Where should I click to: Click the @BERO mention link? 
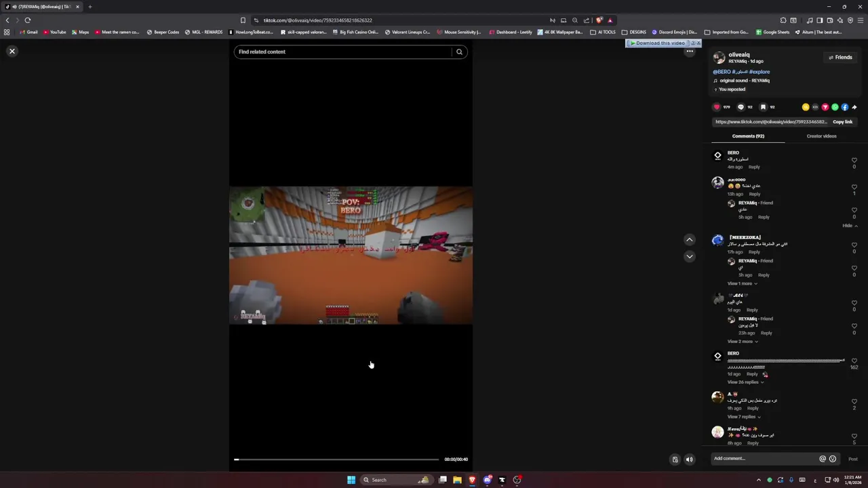722,72
